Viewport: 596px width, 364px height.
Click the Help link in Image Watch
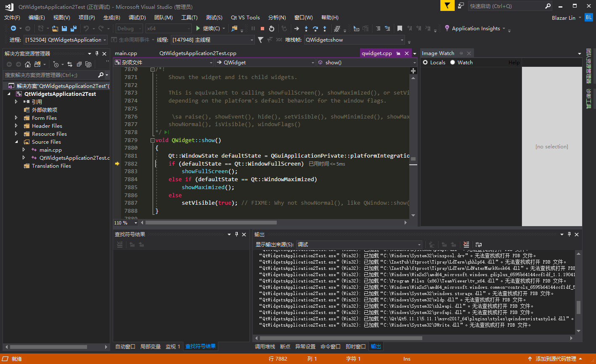point(514,62)
